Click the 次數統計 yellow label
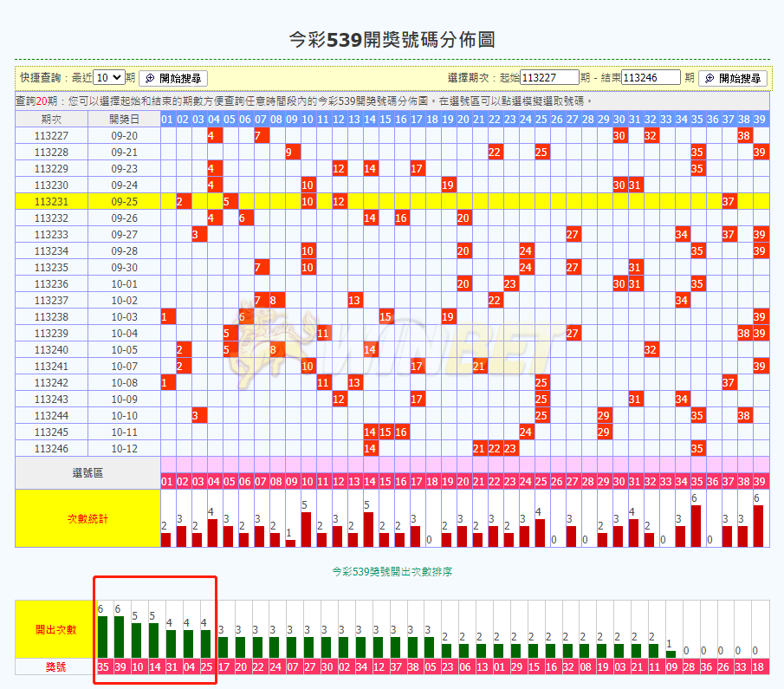The width and height of the screenshot is (784, 689). [87, 519]
